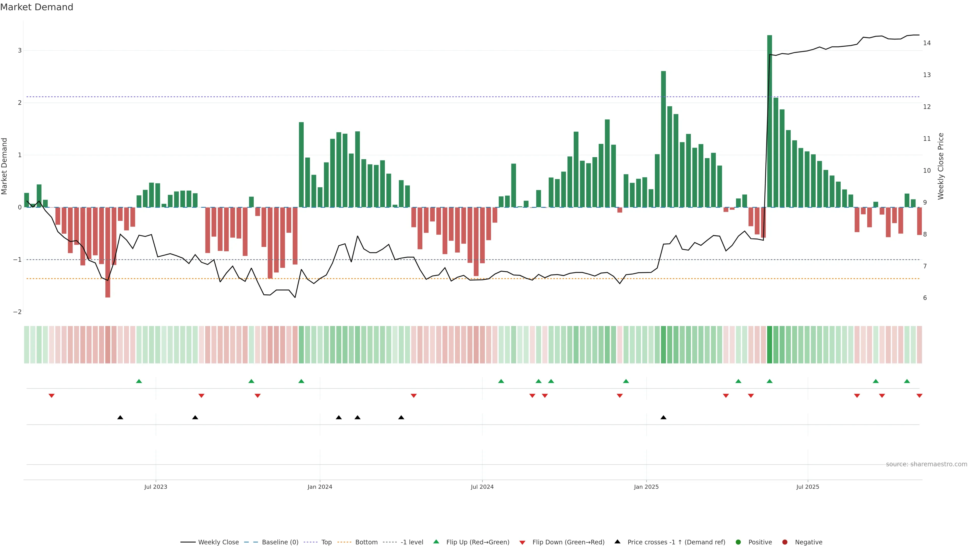Viewport: 980px width, 551px height.
Task: Click the Flip Down red triangle legend icon
Action: pyautogui.click(x=522, y=542)
